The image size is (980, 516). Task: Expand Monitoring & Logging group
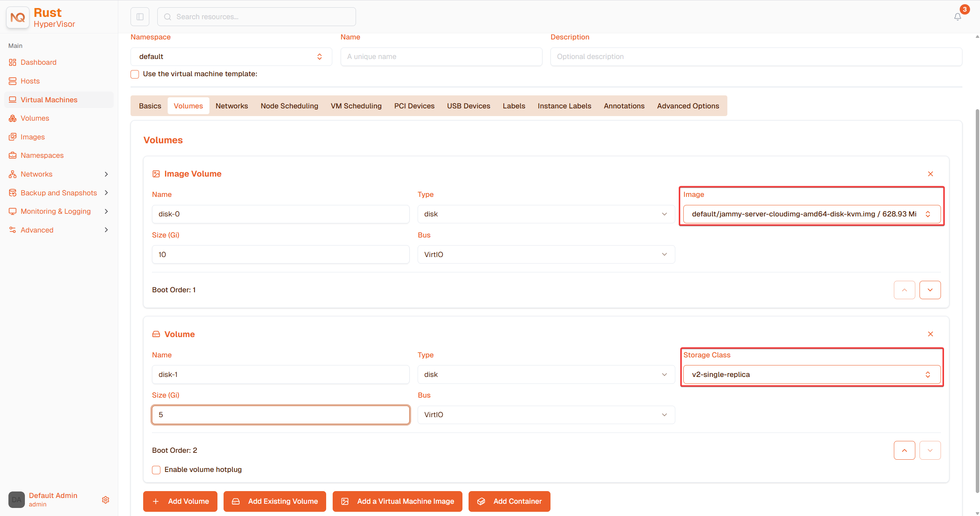point(59,211)
